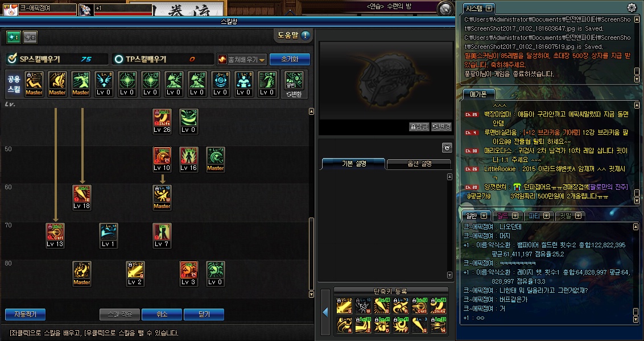The image size is (644, 341).
Task: Toggle the 잠금 lock button under preview
Action: coord(419,127)
